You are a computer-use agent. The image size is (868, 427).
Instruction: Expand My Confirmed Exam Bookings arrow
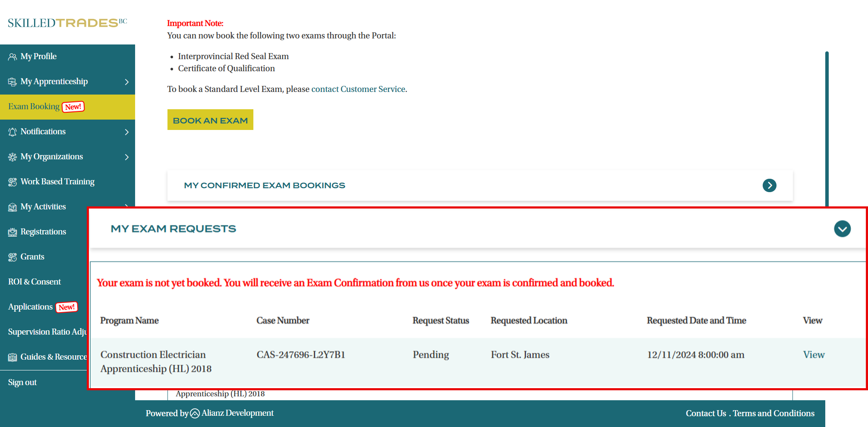(x=769, y=185)
